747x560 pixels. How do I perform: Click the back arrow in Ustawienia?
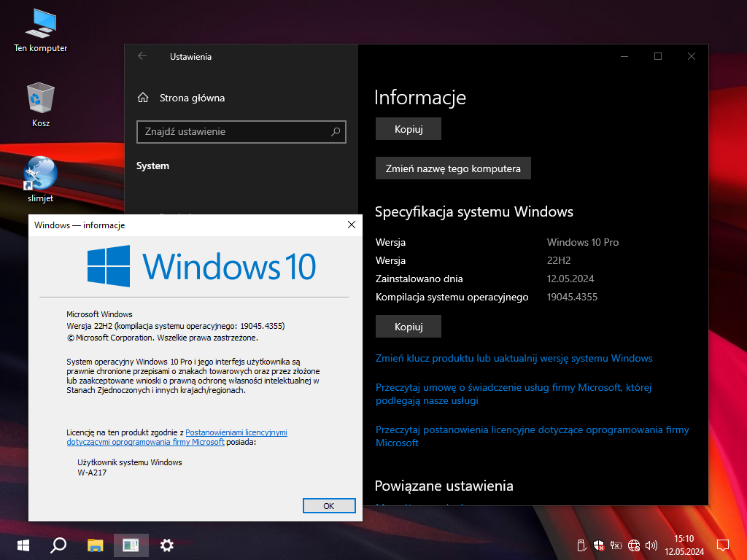tap(142, 56)
